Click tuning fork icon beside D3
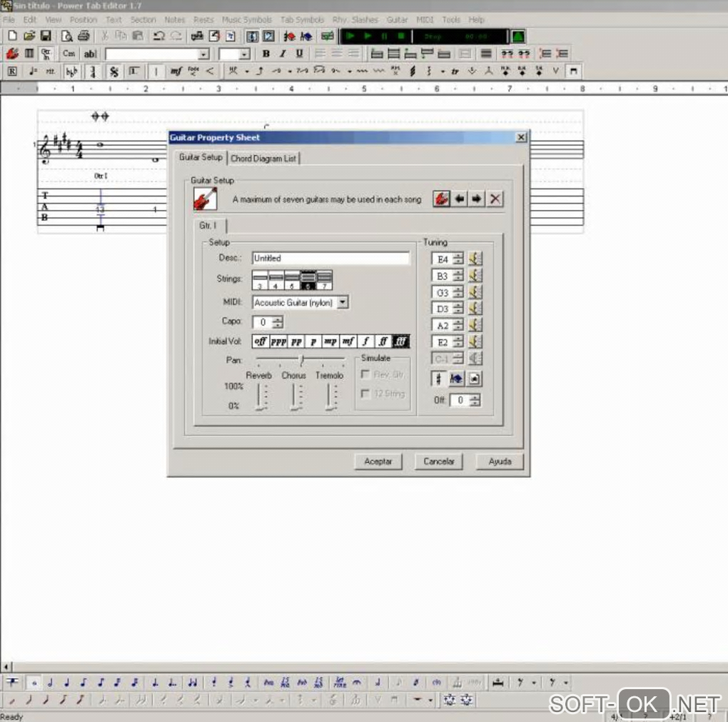Image resolution: width=728 pixels, height=722 pixels. click(x=475, y=309)
